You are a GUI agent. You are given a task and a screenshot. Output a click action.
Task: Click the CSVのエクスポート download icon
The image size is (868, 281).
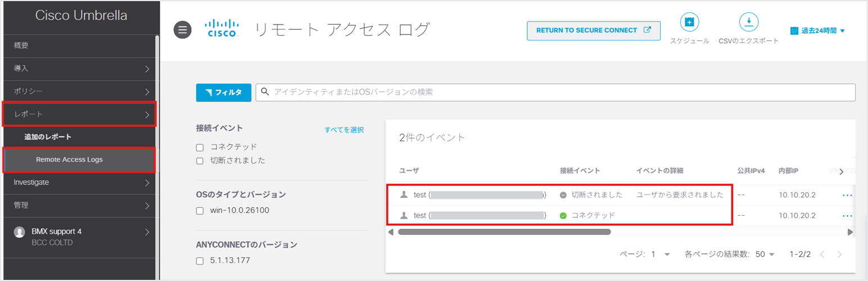tap(748, 22)
